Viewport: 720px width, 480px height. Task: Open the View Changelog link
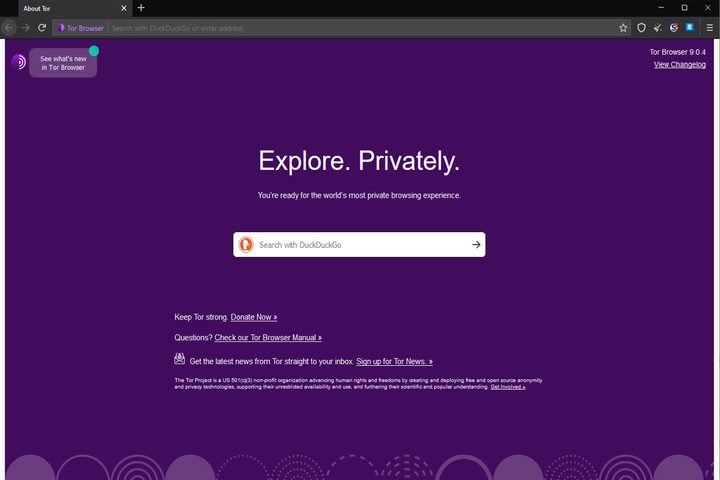click(680, 65)
